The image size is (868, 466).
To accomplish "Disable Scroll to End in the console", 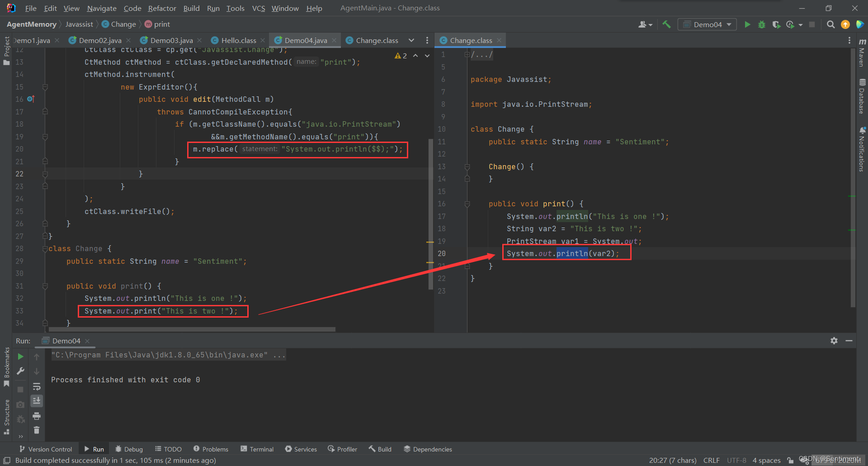I will 37,400.
